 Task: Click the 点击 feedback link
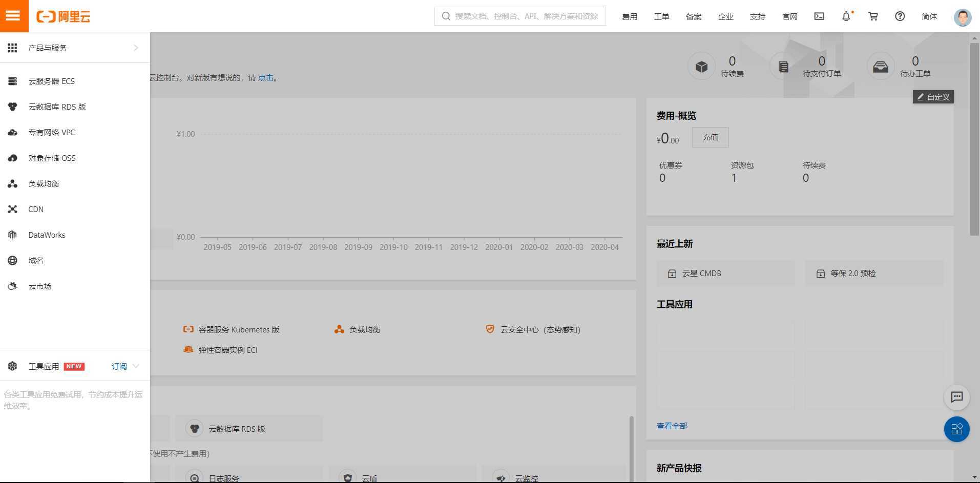tap(265, 78)
